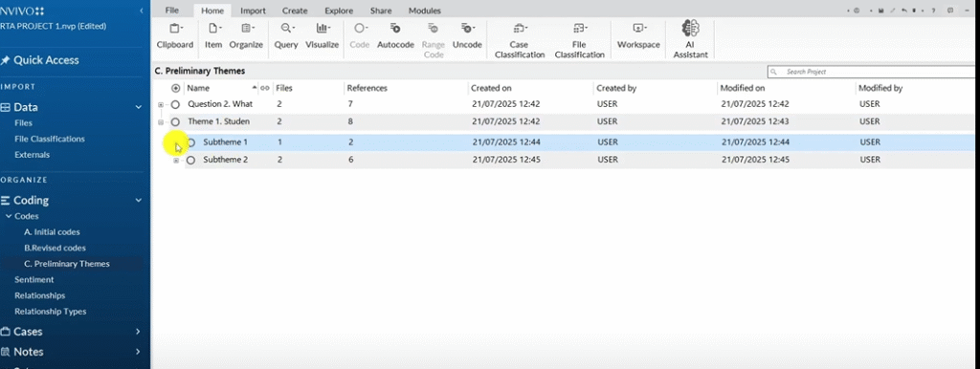Open the Clipboard ribbon group

click(174, 36)
